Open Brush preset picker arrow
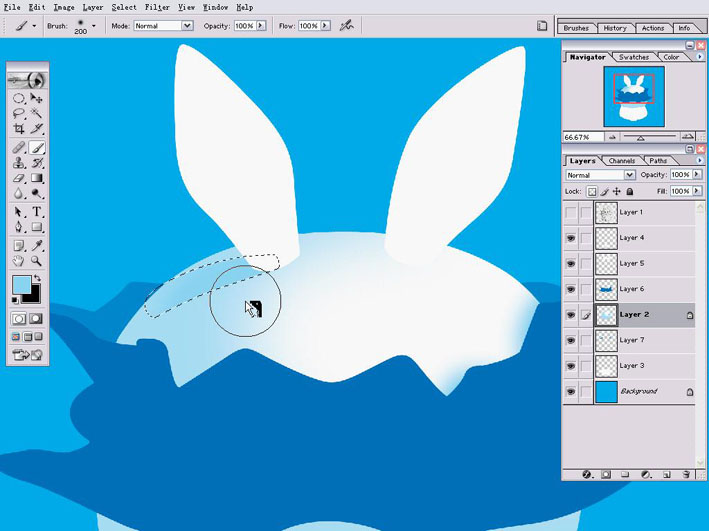The height and width of the screenshot is (531, 709). click(x=94, y=26)
